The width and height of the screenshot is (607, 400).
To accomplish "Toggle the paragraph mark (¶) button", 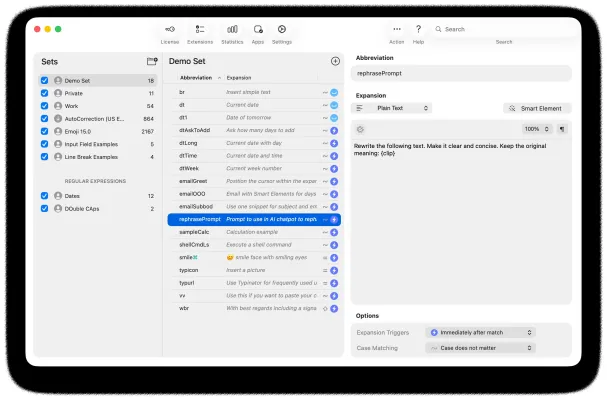I will coord(562,129).
